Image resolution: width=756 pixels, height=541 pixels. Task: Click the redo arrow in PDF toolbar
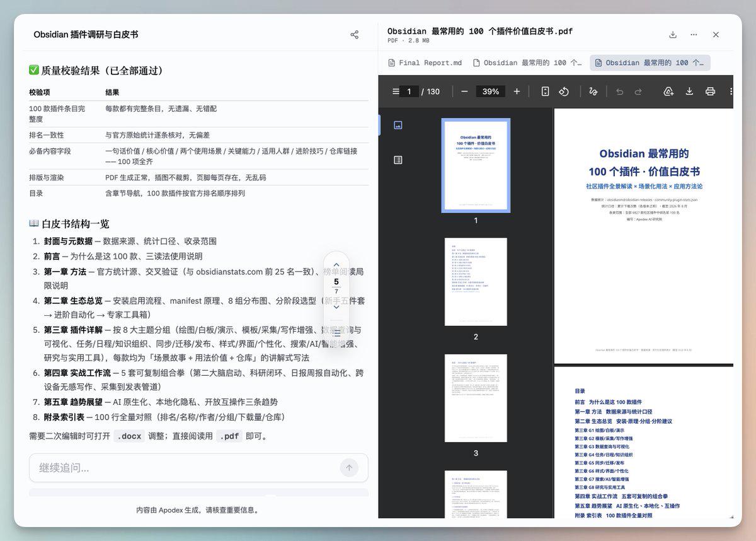tap(638, 91)
